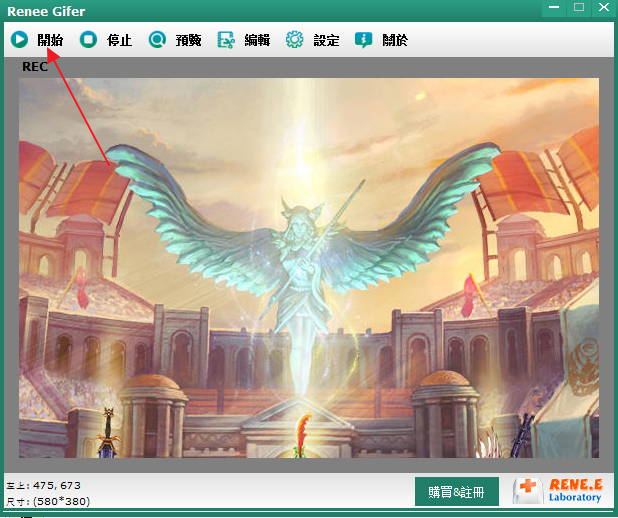Click the 停止 stop icon
Screen dimensions: 618x518
(x=88, y=40)
